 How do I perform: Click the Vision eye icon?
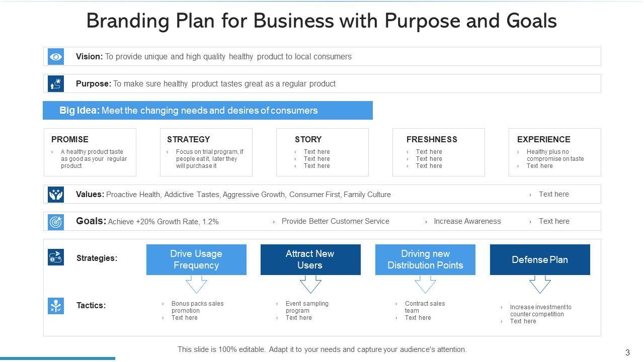coord(56,57)
